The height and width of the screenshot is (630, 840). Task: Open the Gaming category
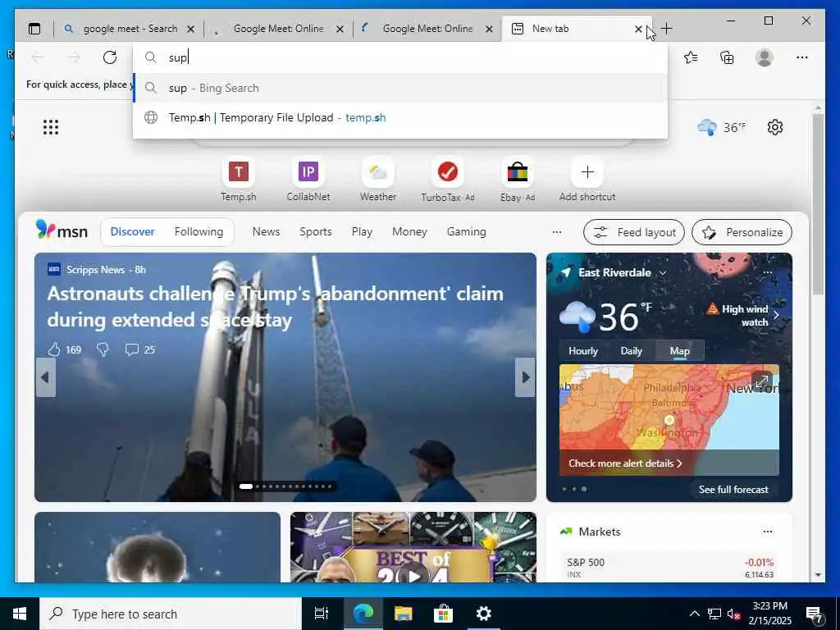(467, 231)
